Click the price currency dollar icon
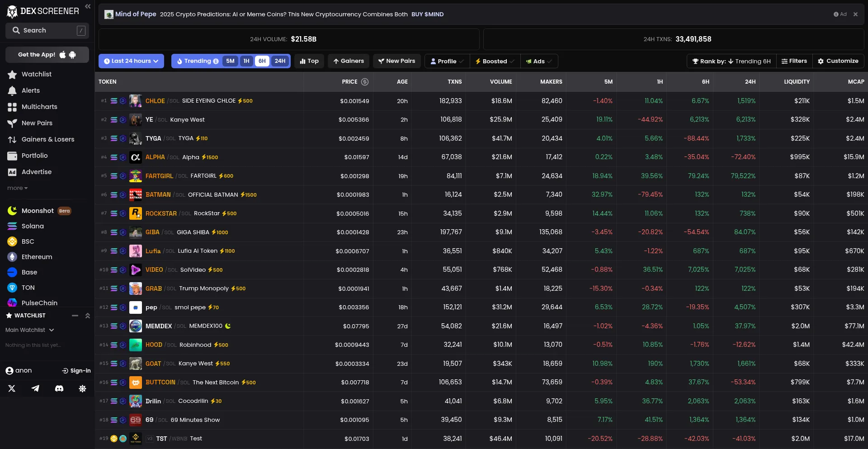868x449 pixels. [x=365, y=82]
